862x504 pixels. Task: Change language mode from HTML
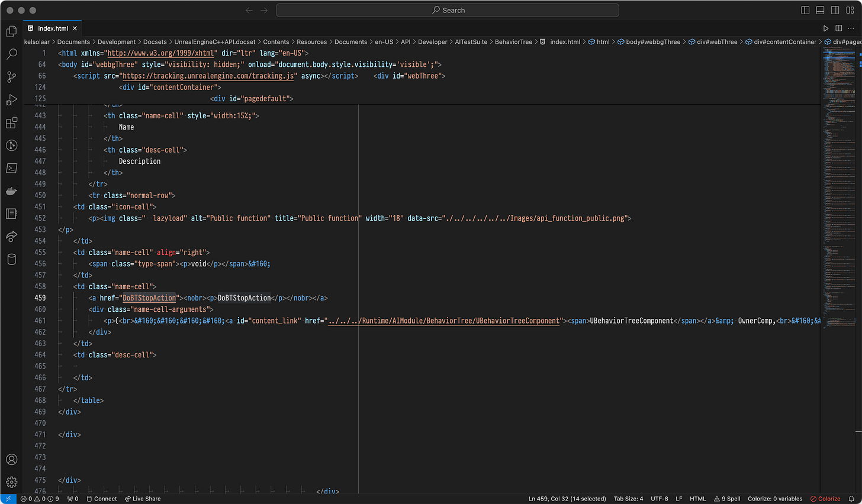697,499
